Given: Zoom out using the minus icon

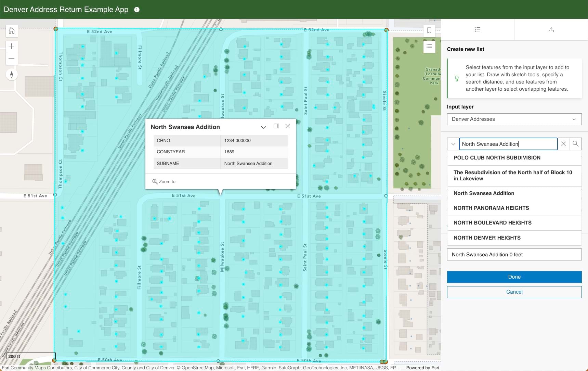Looking at the screenshot, I should (x=11, y=58).
